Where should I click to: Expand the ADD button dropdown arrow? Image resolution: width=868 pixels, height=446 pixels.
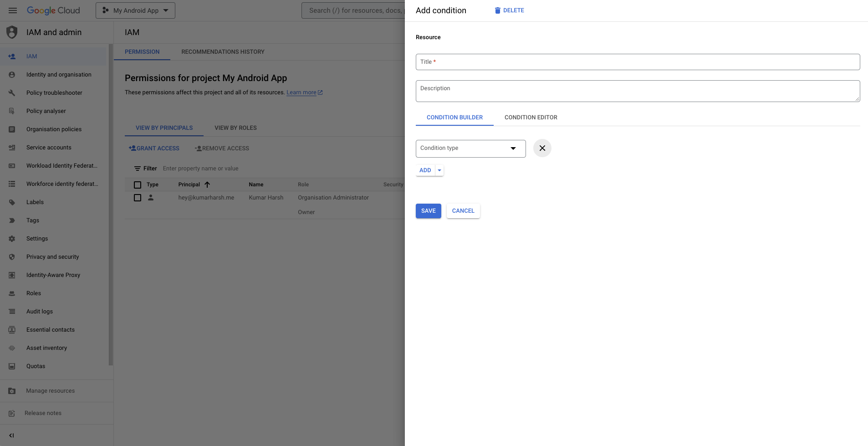[439, 170]
